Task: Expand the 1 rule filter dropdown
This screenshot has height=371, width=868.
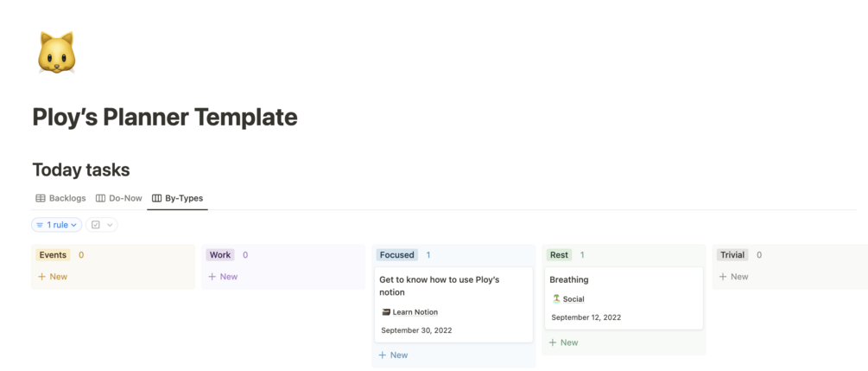Action: [x=57, y=225]
